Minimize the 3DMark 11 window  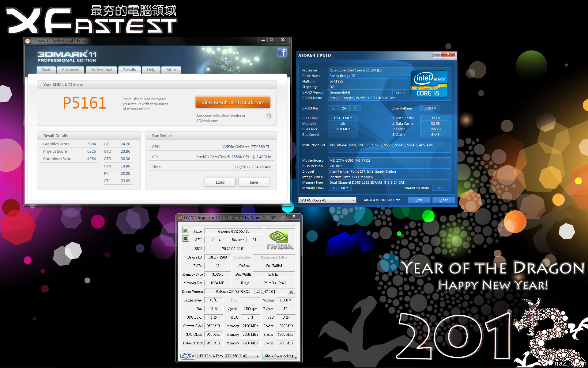(263, 40)
